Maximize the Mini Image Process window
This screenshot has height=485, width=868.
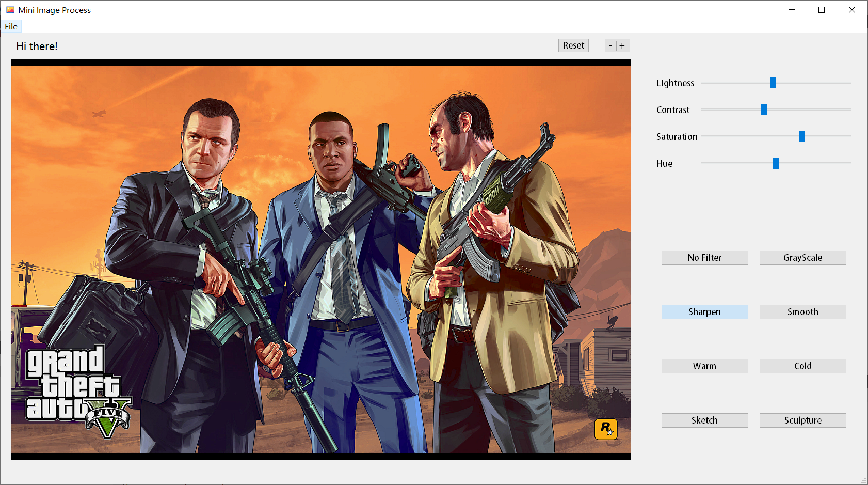tap(822, 10)
